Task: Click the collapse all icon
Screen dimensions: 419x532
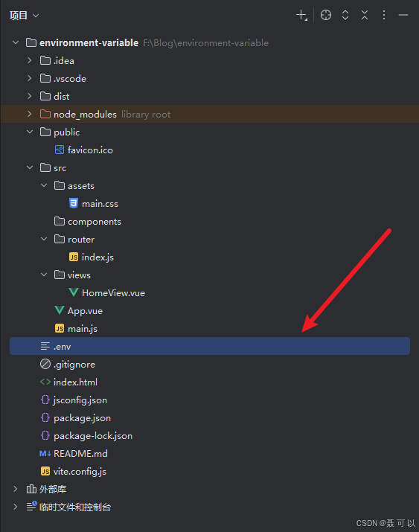Action: tap(365, 16)
